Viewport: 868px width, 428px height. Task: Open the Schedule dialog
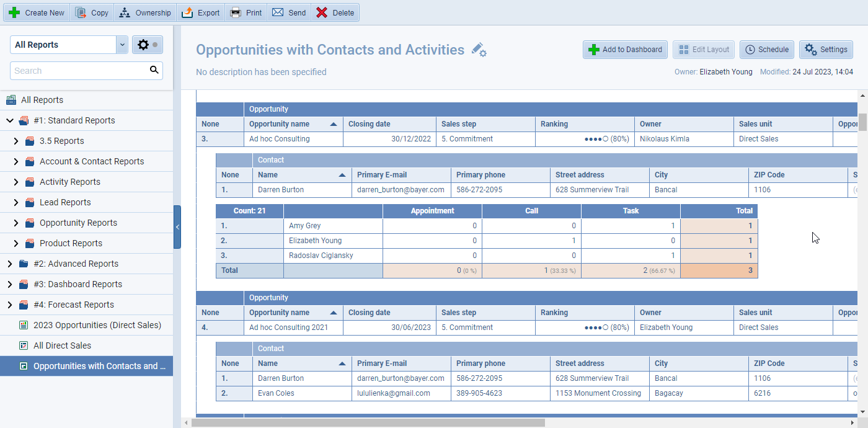(x=766, y=50)
